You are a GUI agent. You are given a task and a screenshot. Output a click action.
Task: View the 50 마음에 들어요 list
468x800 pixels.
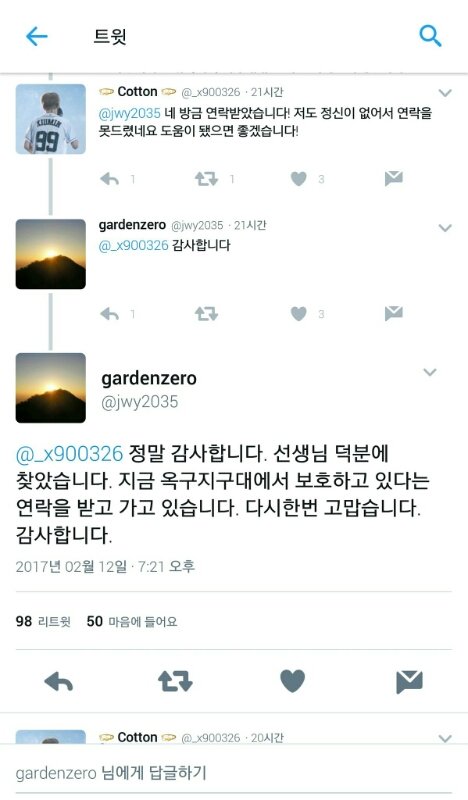pos(132,621)
